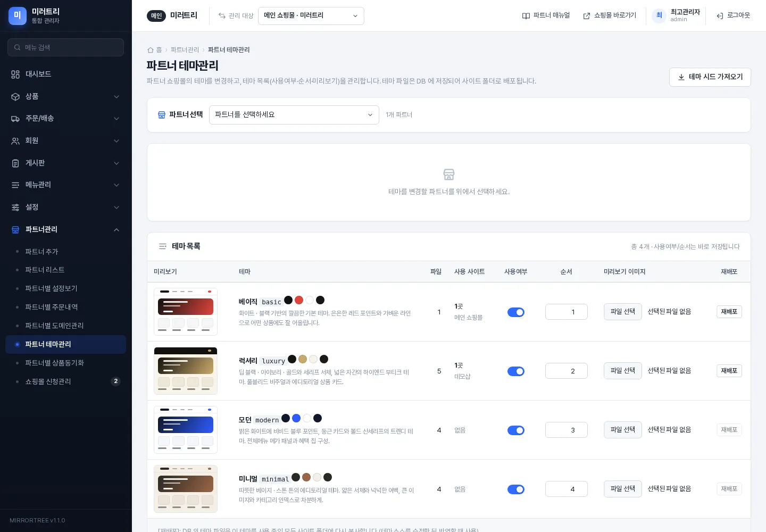766x532 pixels.
Task: Open the 메인 쇼핑몰 · 미러트리 dropdown
Action: click(311, 16)
